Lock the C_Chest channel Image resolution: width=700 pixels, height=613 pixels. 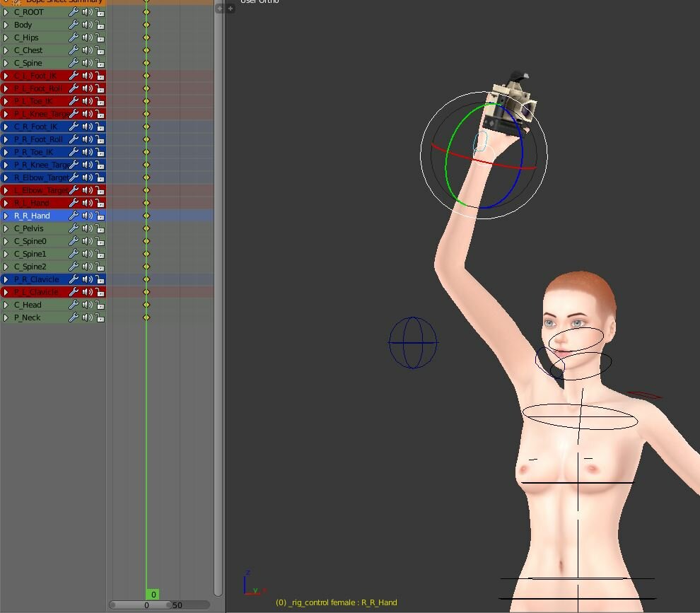click(x=100, y=50)
